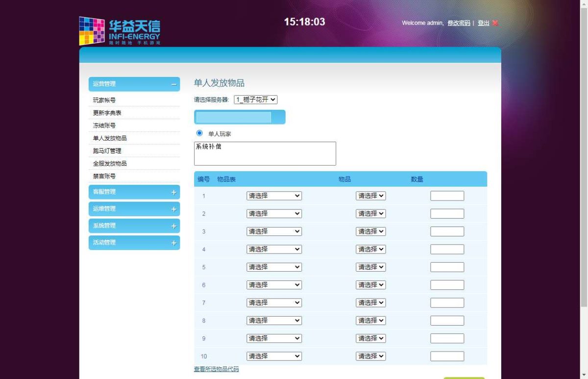Open row 3 物品 dropdown
Screen dimensions: 588x379
[x=370, y=231]
